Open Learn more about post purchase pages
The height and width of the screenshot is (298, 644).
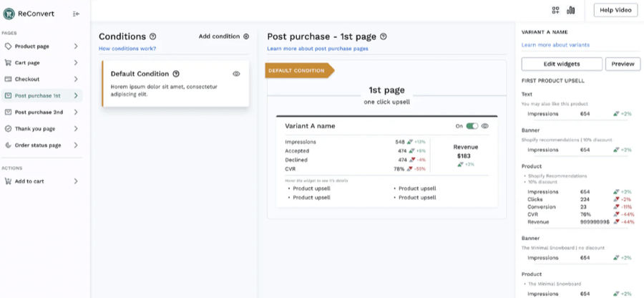[318, 49]
